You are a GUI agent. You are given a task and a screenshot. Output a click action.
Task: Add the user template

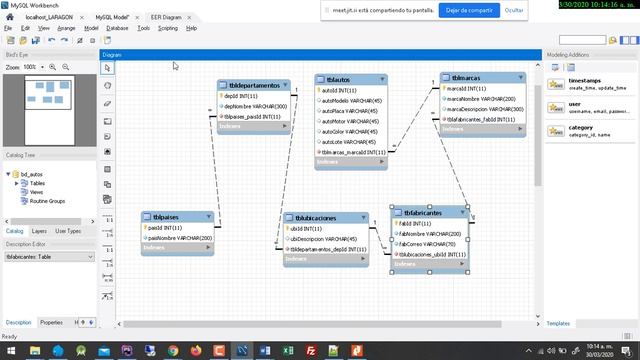pos(590,107)
